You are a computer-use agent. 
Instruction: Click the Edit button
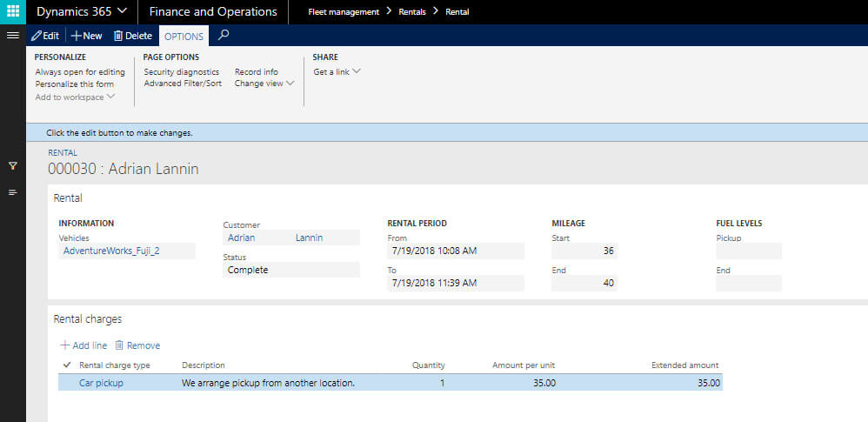[45, 36]
